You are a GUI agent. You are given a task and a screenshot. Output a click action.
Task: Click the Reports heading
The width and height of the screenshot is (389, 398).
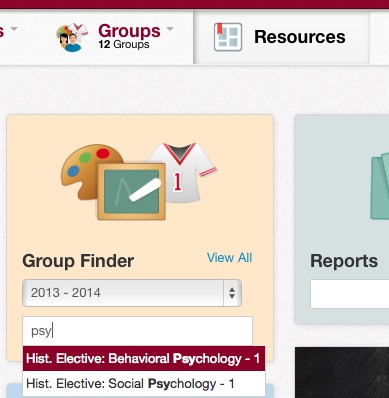[x=344, y=261]
